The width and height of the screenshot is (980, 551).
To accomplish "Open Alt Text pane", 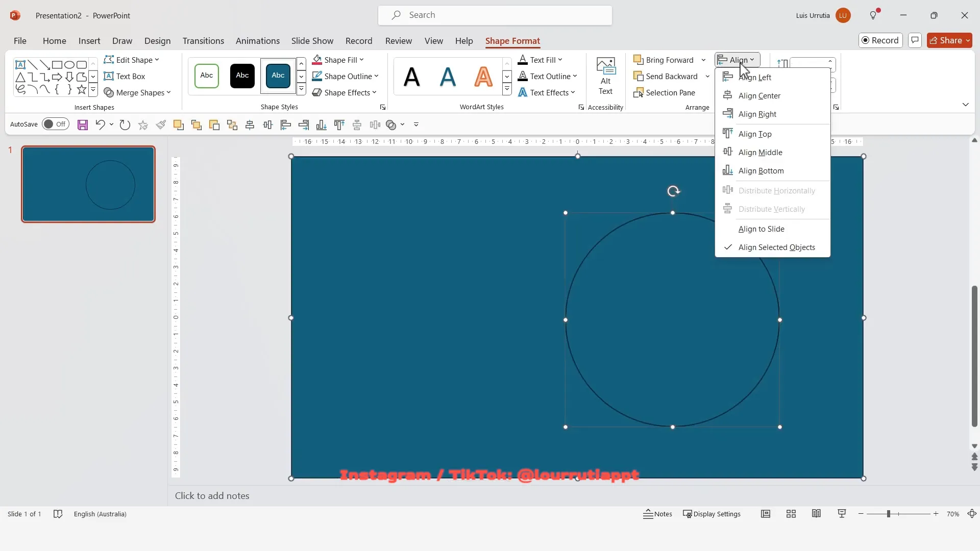I will pyautogui.click(x=606, y=77).
